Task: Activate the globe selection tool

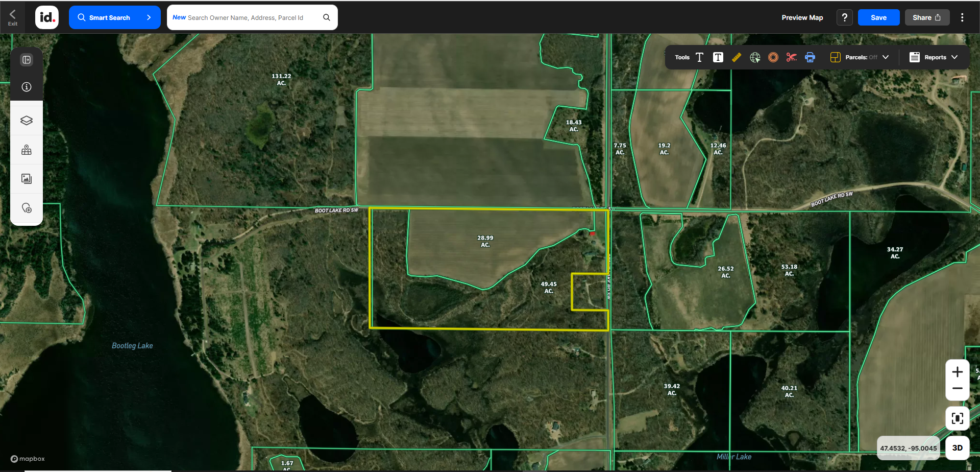Action: point(755,57)
